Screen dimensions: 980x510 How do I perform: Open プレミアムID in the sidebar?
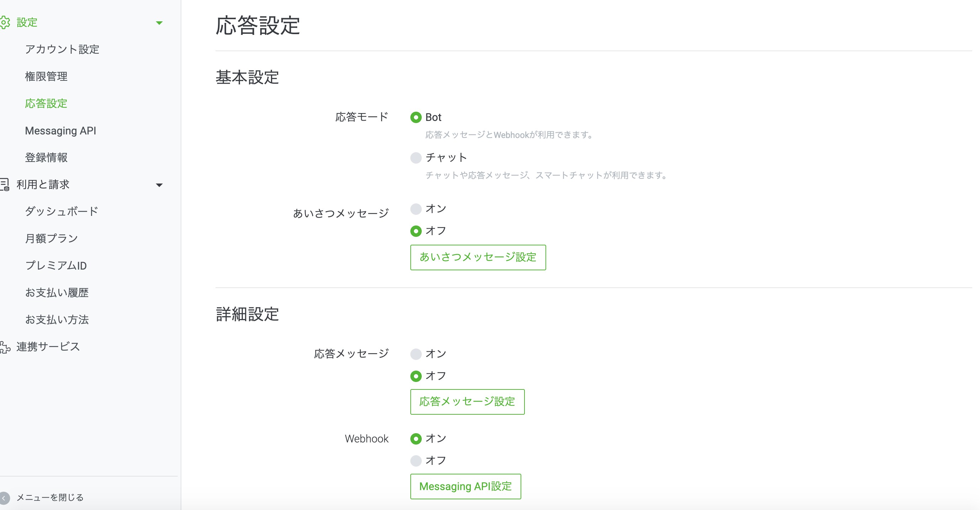(56, 265)
